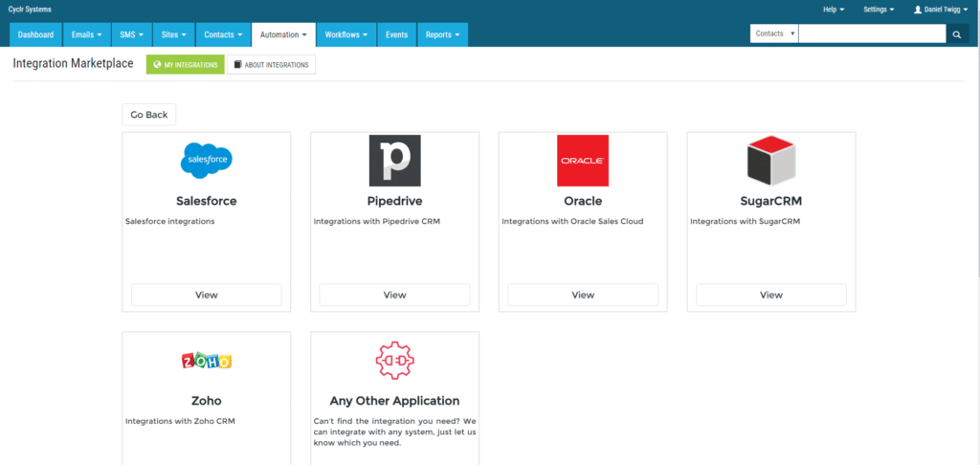View Salesforce integrations
Viewport: 980px width, 465px height.
(207, 295)
